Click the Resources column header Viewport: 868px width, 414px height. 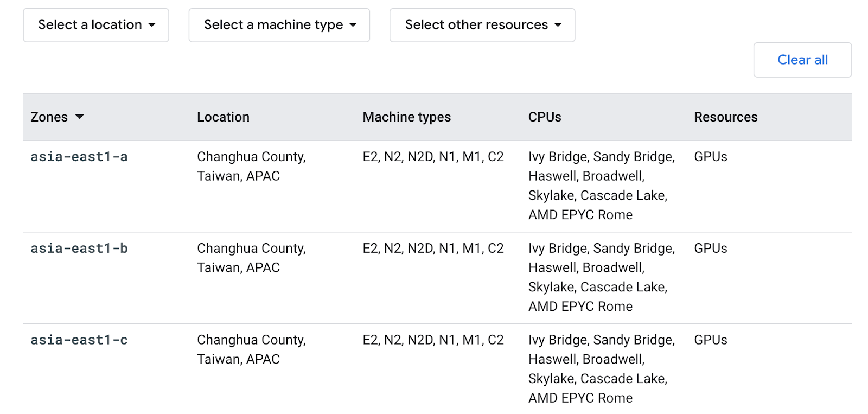[x=726, y=117]
